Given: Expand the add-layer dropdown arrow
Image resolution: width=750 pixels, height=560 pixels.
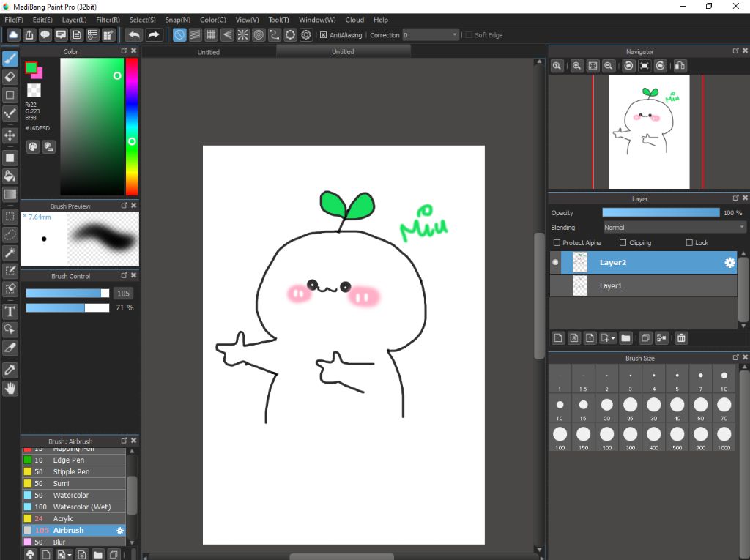Looking at the screenshot, I should (613, 339).
